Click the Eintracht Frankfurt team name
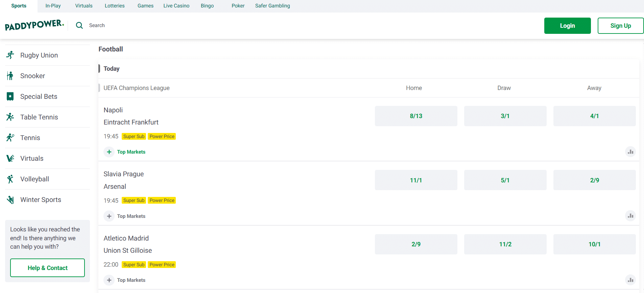644x293 pixels. tap(131, 122)
